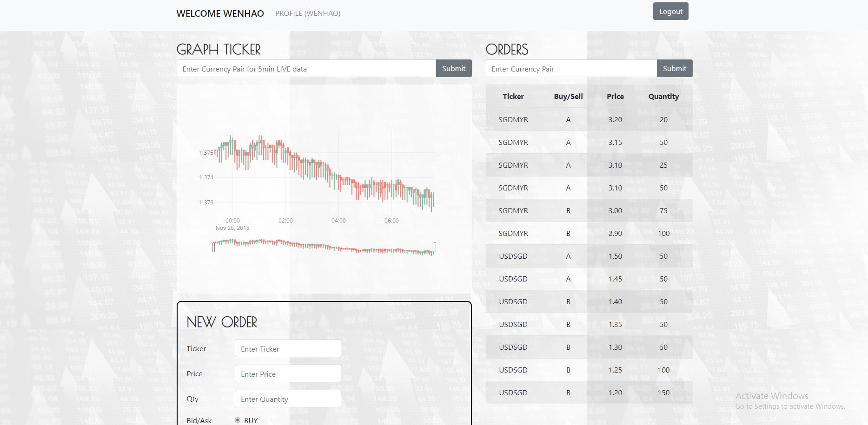Click the Ticker column header
868x425 pixels.
click(513, 96)
